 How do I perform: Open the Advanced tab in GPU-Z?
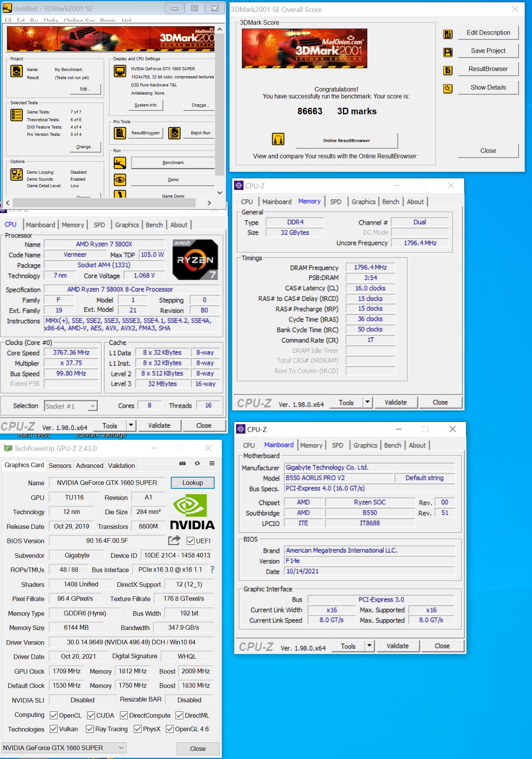coord(90,466)
